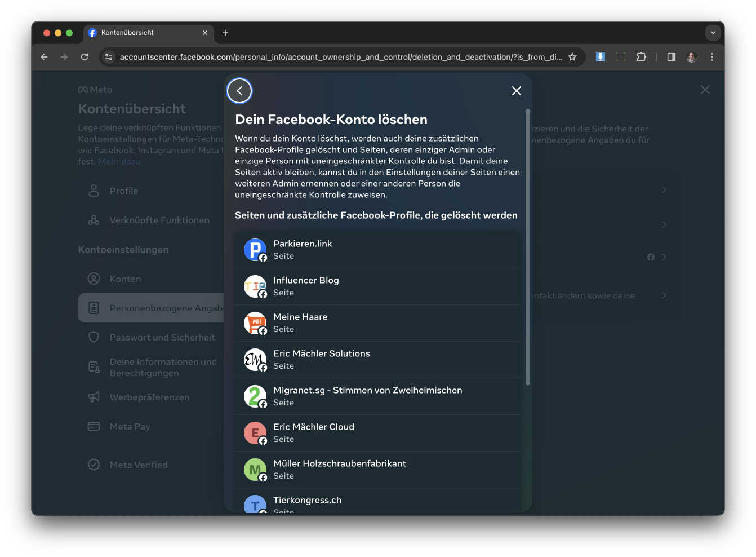The image size is (756, 557).
Task: Bookmark this page with the star icon
Action: (x=572, y=57)
